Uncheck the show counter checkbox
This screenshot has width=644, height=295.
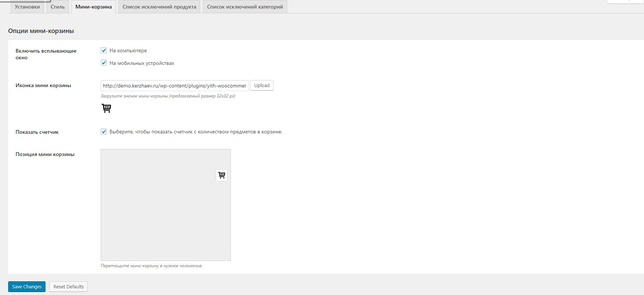[104, 132]
